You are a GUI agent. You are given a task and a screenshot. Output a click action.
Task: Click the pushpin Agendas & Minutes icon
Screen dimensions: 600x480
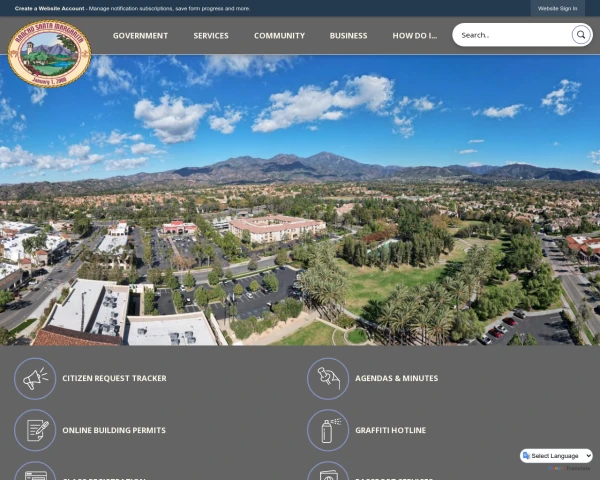(328, 379)
